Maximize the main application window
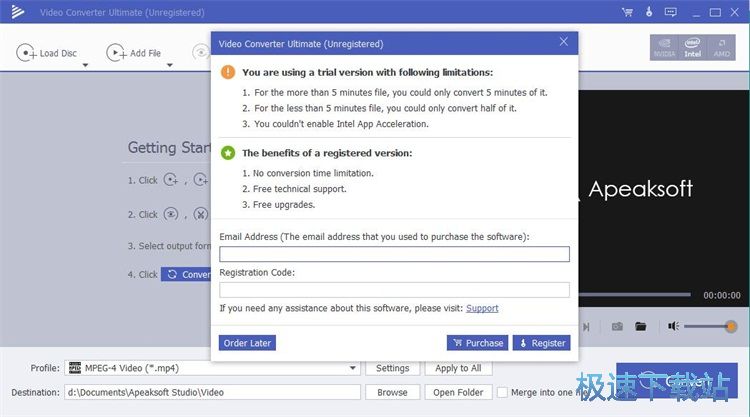 point(715,12)
